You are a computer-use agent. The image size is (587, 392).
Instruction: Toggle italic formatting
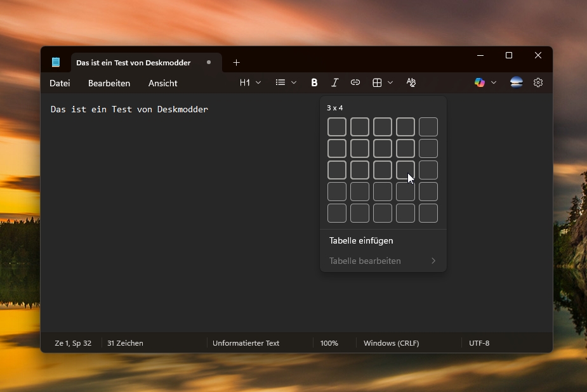click(334, 82)
